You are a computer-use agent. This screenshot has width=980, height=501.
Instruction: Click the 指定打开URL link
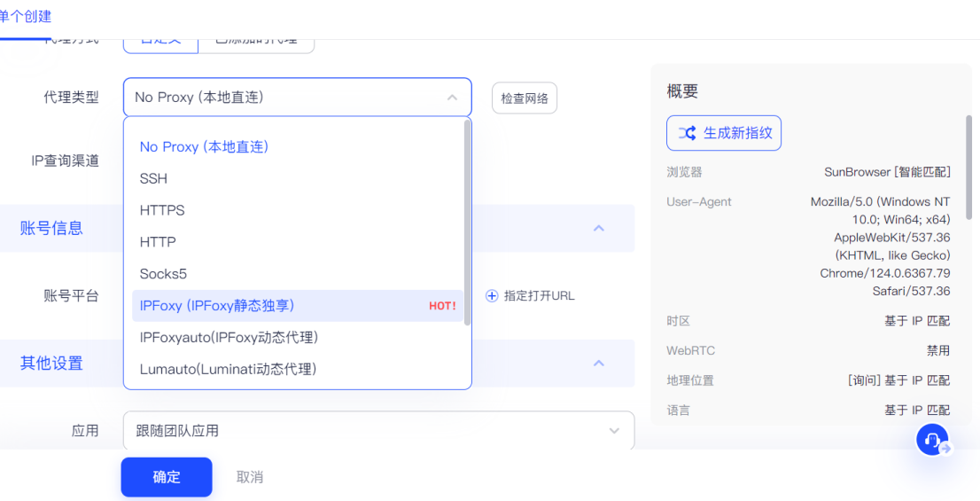tap(539, 296)
